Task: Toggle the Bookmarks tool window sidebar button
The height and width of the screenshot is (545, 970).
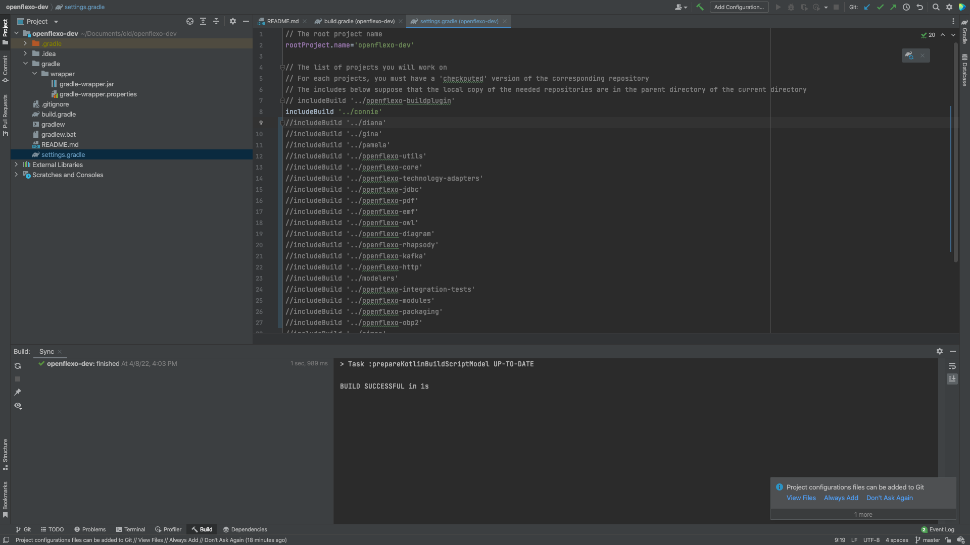Action: pos(5,499)
